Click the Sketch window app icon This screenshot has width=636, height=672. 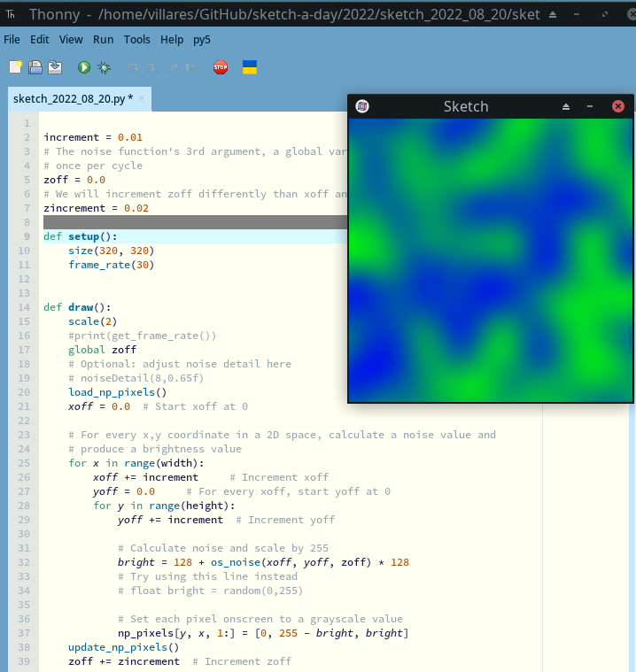coord(361,106)
